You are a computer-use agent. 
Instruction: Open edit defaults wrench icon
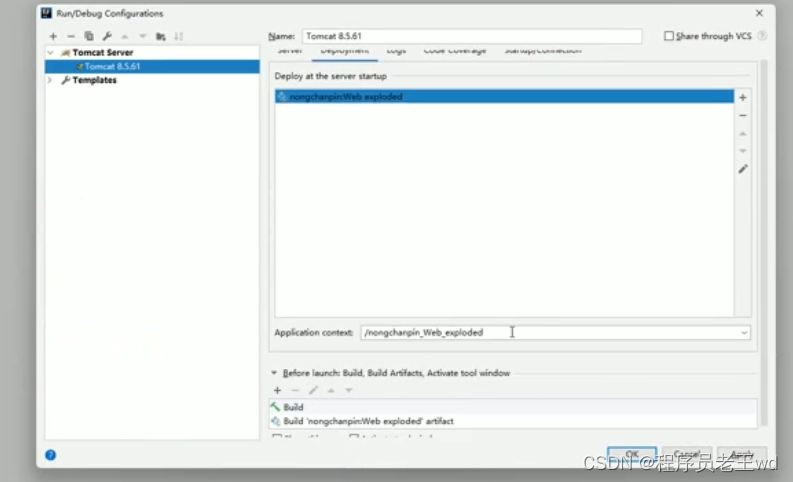(x=107, y=36)
